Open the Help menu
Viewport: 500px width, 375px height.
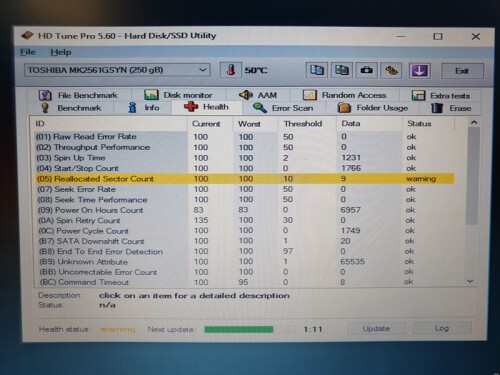click(61, 52)
